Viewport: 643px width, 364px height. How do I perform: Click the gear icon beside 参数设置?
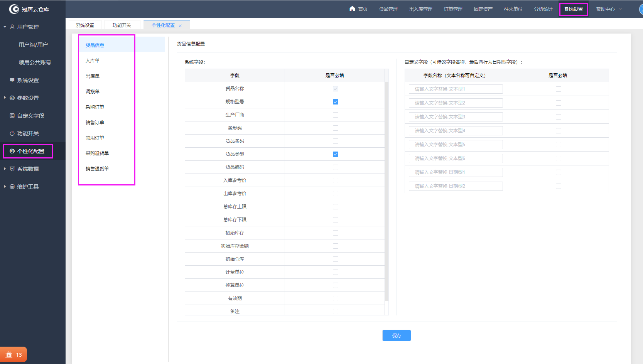point(12,98)
